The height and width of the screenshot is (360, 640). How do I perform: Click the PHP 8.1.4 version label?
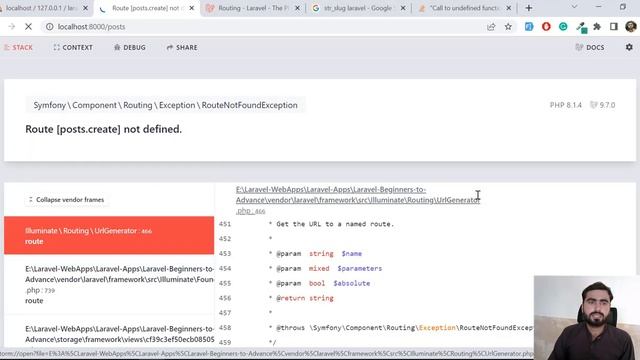tap(565, 105)
